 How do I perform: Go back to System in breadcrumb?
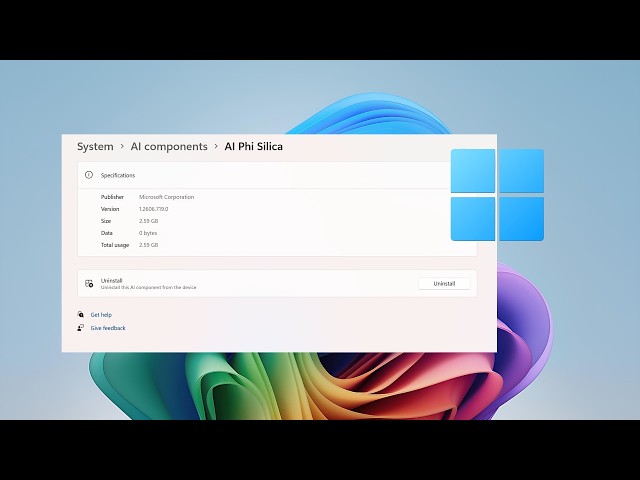click(x=95, y=147)
